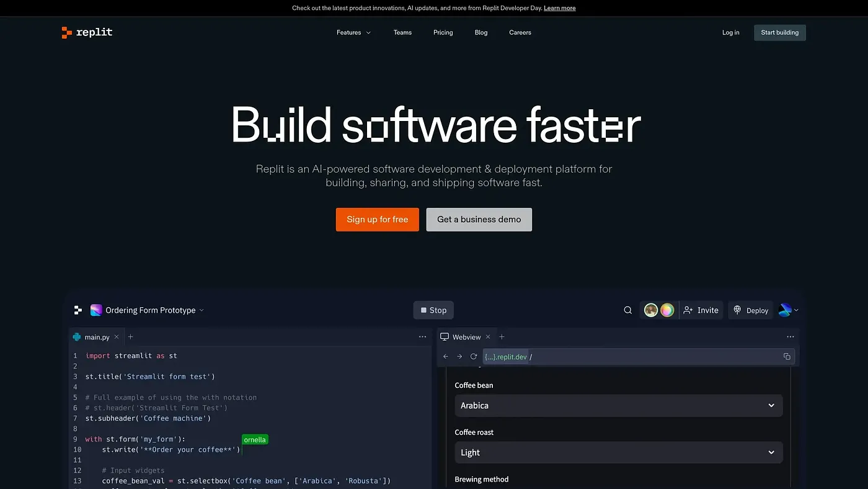Open the Pricing nav item
Viewport: 868px width, 489px height.
443,32
